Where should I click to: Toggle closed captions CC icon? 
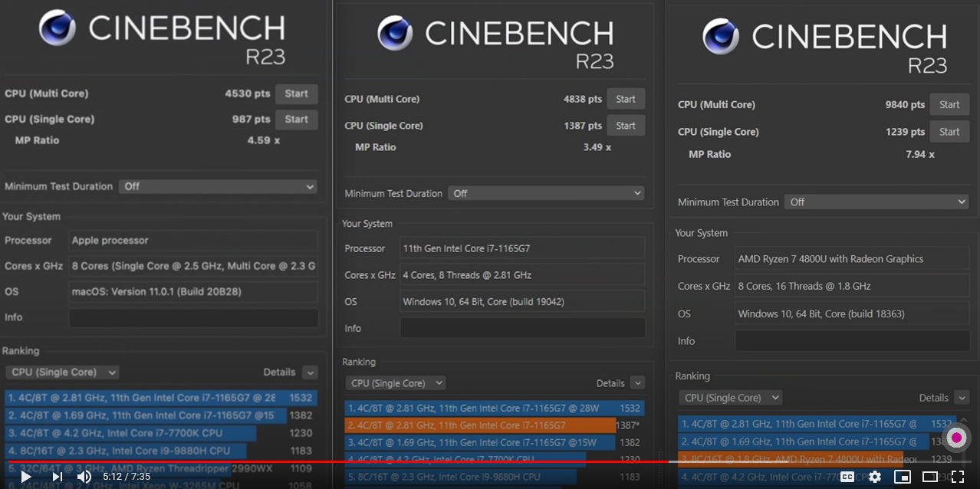pyautogui.click(x=847, y=477)
